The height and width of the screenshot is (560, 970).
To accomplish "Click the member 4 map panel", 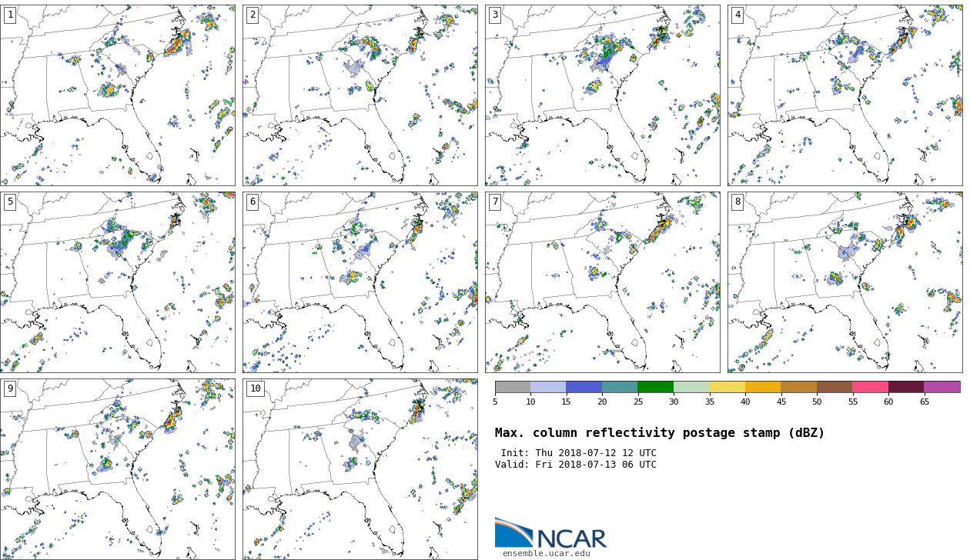I will click(845, 95).
